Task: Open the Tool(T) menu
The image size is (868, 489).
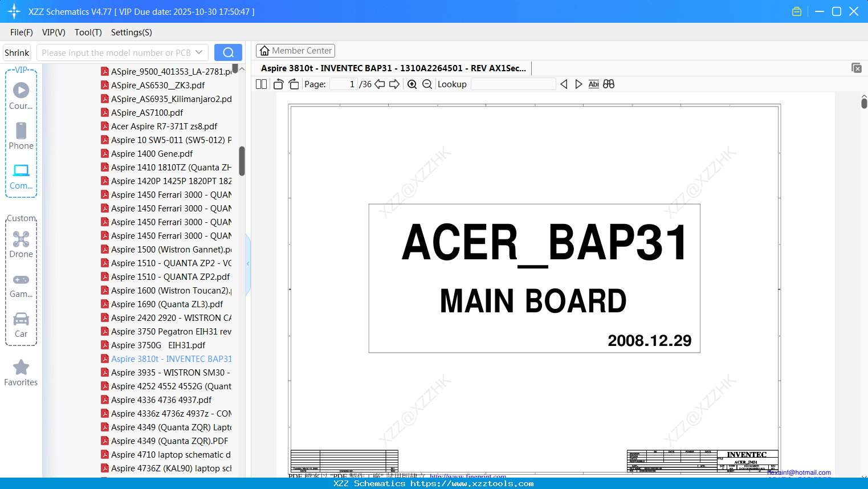Action: (88, 32)
